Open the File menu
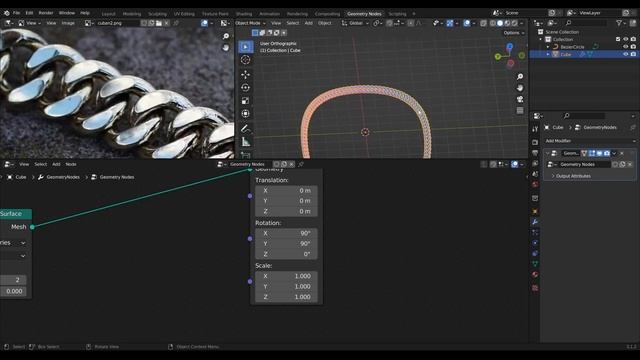The width and height of the screenshot is (640, 360). click(16, 13)
